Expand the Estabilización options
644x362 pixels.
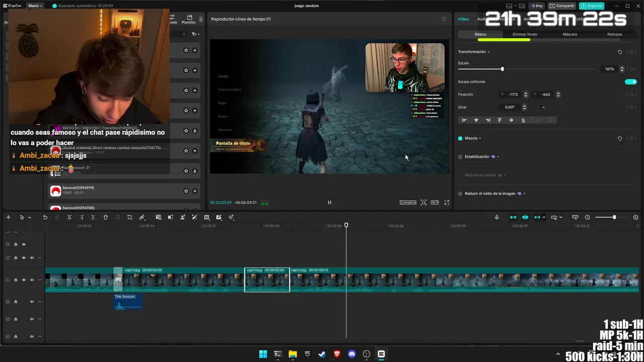[x=498, y=157]
